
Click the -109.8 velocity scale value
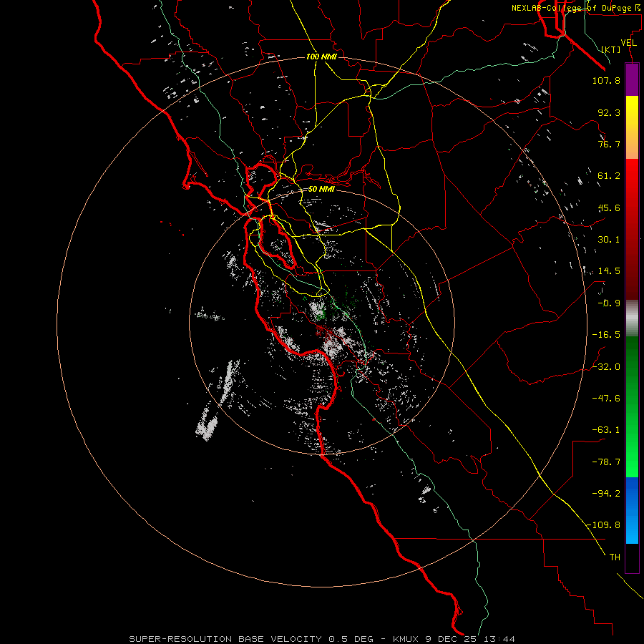[x=604, y=525]
